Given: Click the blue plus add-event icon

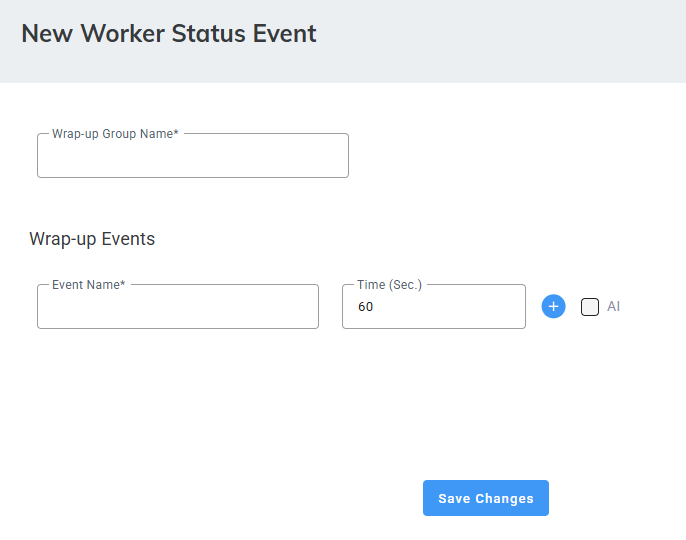Looking at the screenshot, I should (x=554, y=307).
